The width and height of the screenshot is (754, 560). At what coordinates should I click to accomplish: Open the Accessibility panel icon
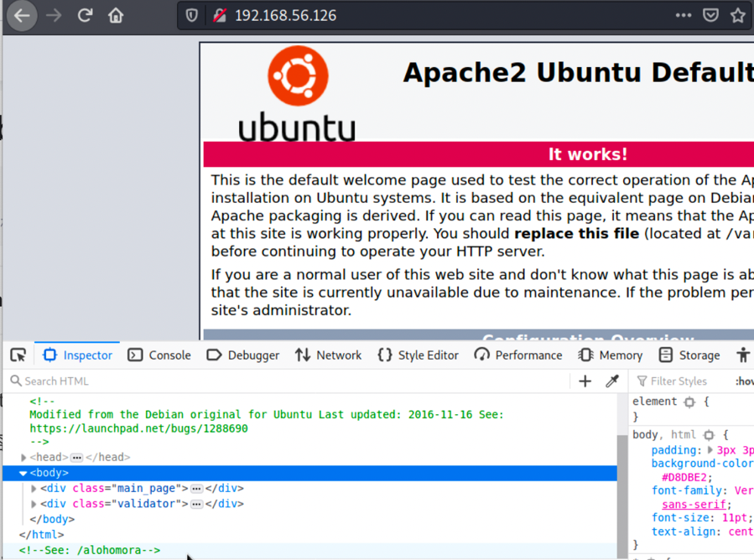[x=743, y=355]
